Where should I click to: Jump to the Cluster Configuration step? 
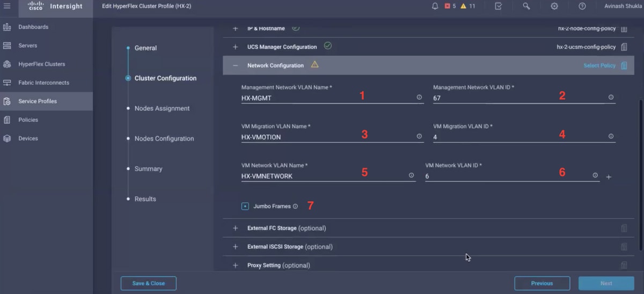[165, 78]
